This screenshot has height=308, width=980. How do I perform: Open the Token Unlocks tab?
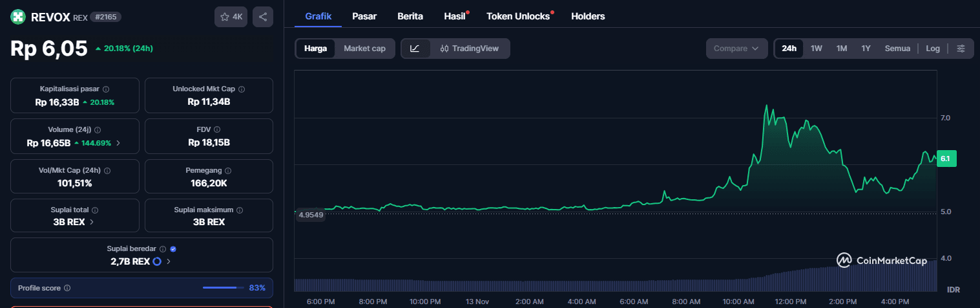point(518,16)
